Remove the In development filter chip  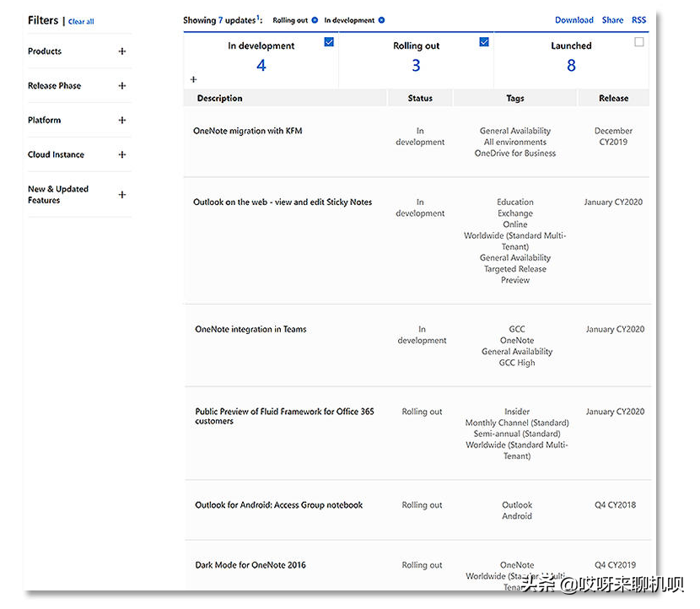(382, 20)
